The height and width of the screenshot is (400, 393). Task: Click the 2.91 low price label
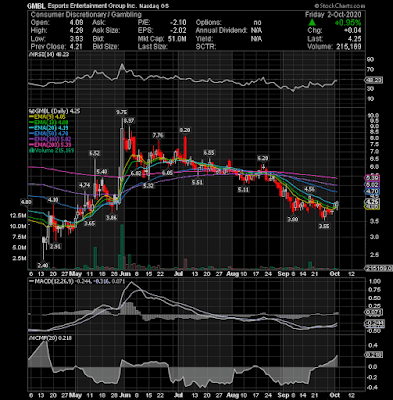[55, 247]
